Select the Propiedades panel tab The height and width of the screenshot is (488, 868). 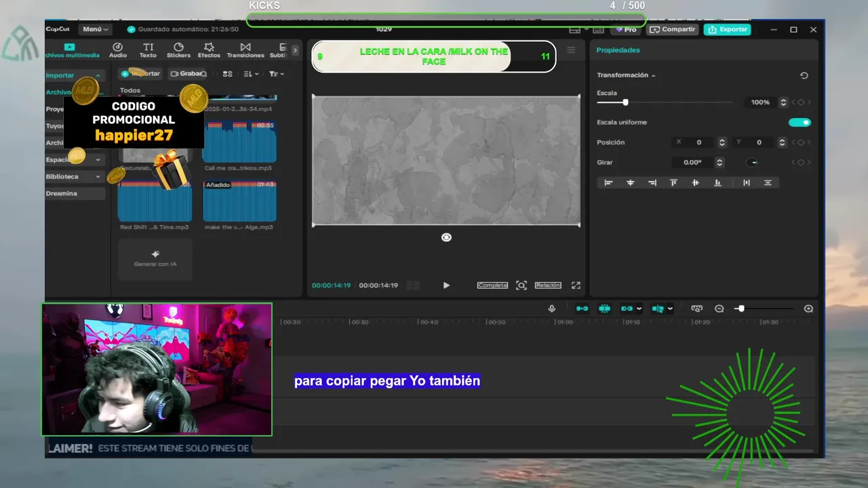(x=618, y=50)
